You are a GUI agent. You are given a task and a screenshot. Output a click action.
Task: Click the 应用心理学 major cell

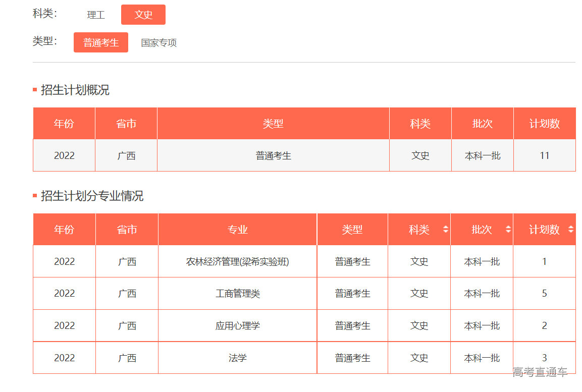pyautogui.click(x=237, y=325)
